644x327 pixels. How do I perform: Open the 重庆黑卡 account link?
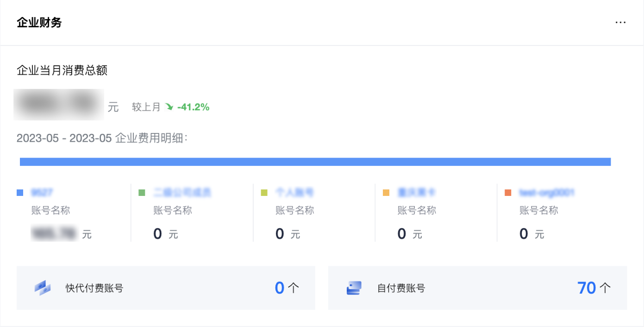click(x=416, y=193)
